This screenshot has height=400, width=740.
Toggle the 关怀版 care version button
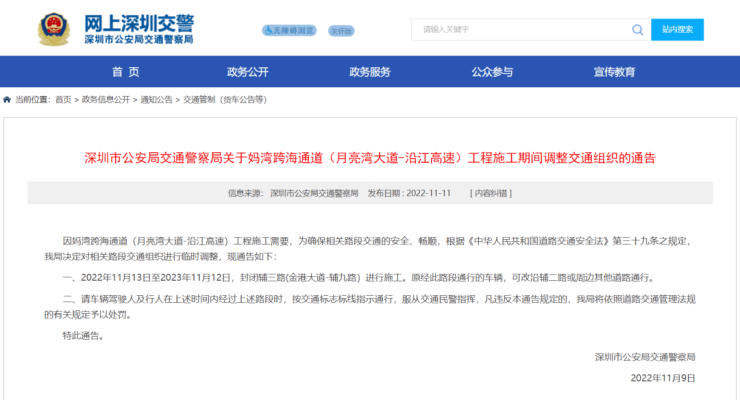tap(342, 30)
